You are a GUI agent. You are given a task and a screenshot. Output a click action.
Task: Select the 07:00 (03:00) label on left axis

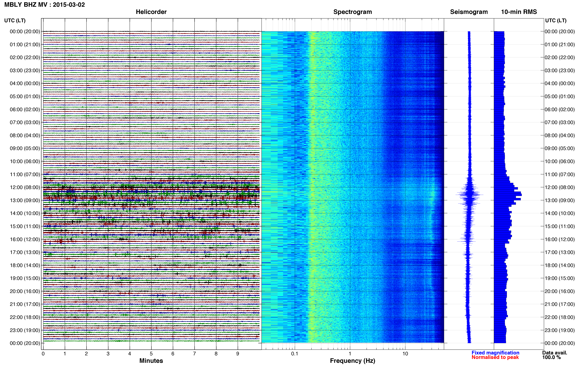click(25, 122)
